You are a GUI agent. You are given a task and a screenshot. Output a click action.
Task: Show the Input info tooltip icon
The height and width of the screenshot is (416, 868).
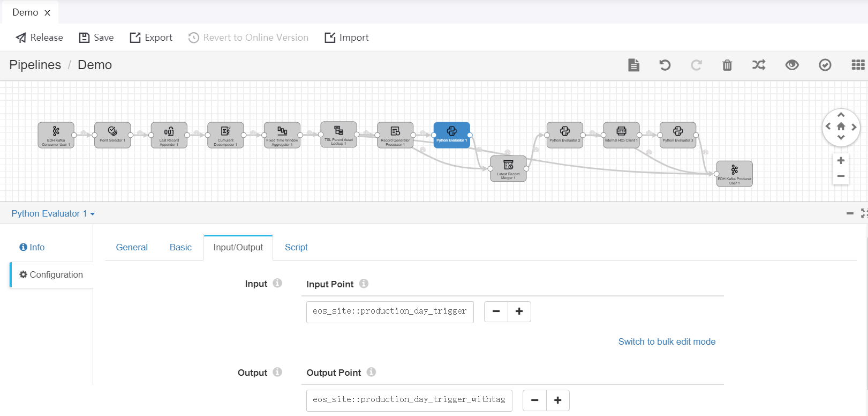click(x=277, y=283)
